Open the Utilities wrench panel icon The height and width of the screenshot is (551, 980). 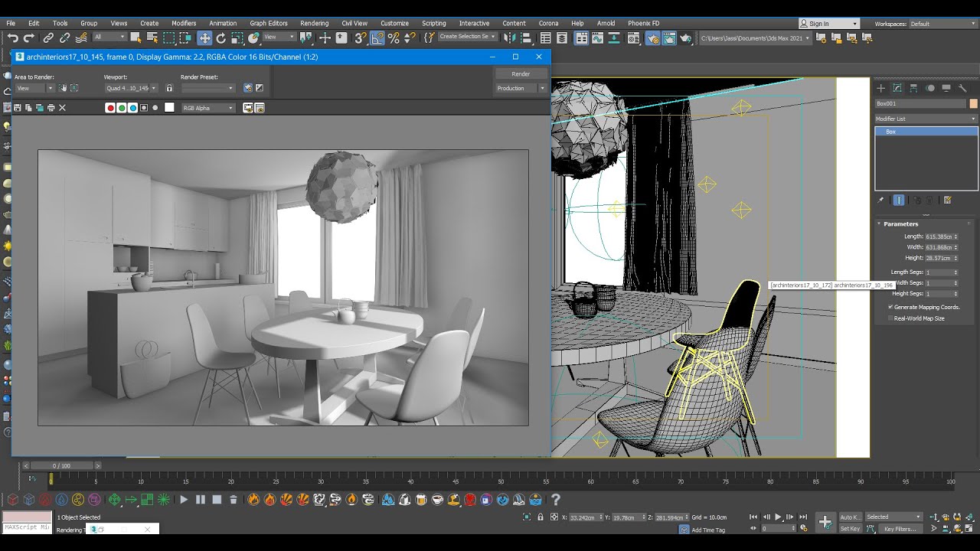click(x=962, y=89)
